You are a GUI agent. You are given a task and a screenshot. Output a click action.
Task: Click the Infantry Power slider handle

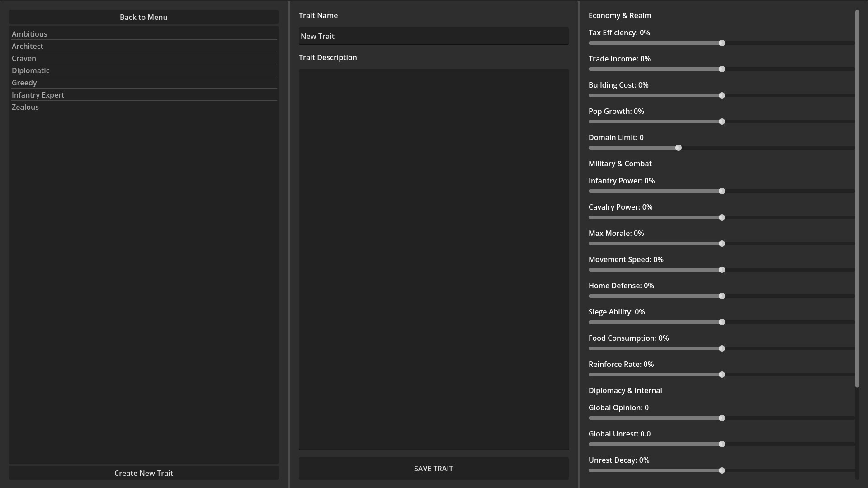722,191
